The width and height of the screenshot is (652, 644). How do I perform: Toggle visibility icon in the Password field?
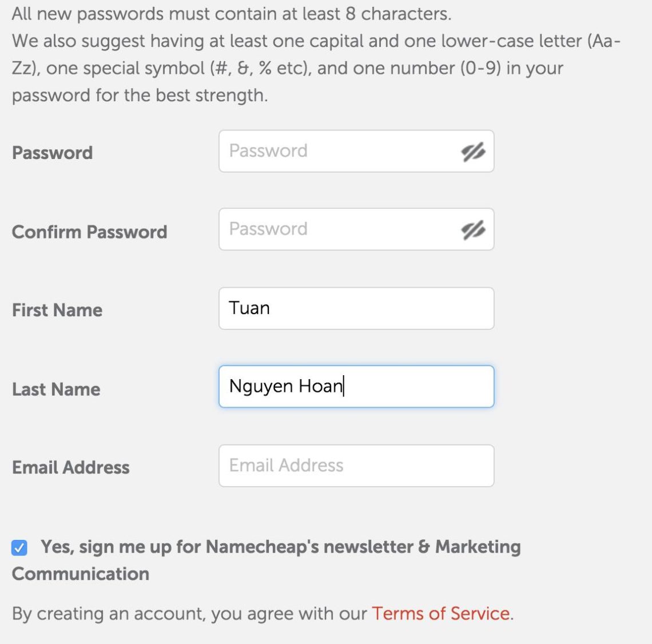473,152
